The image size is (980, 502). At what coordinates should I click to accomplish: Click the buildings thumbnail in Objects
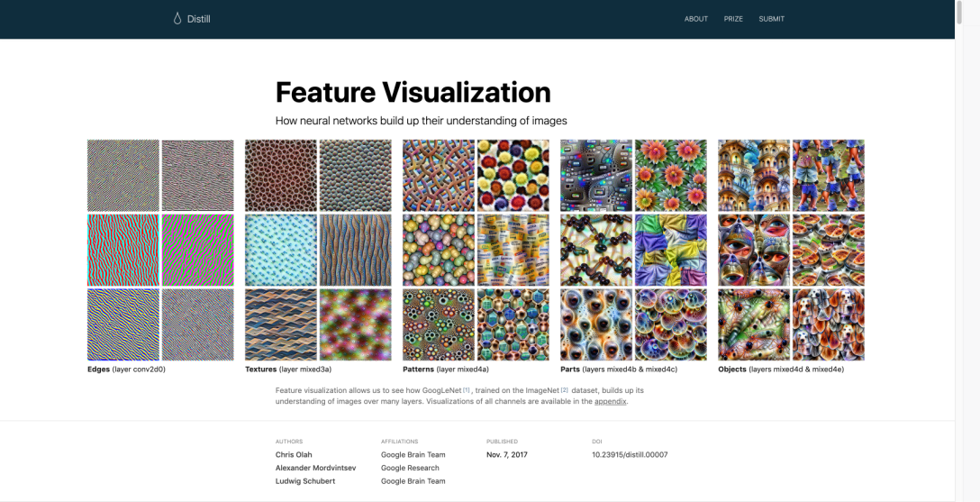coord(754,176)
